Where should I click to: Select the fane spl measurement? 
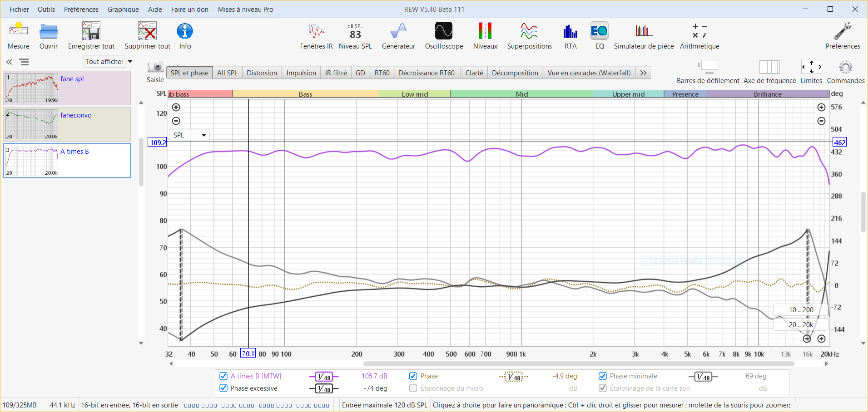click(x=67, y=88)
